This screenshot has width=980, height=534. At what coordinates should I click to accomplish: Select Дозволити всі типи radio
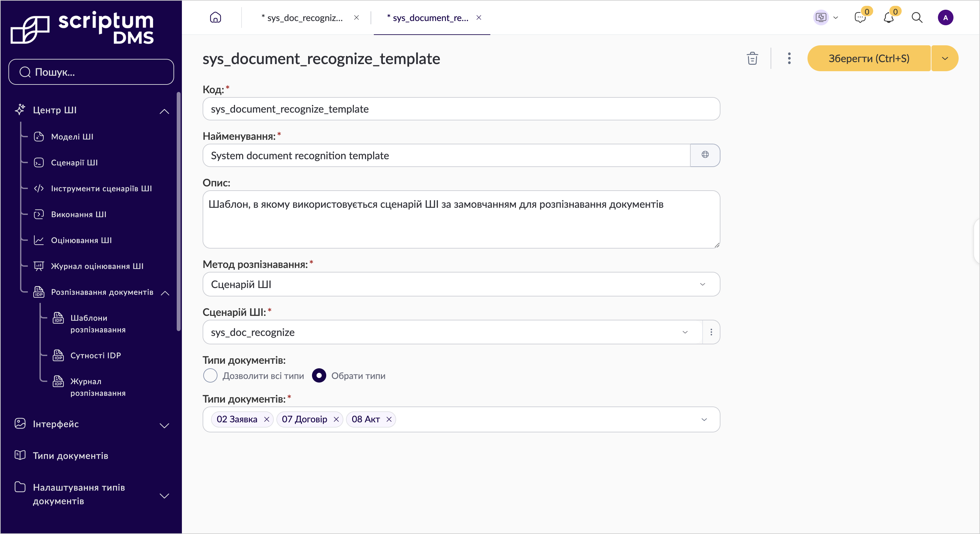point(210,376)
